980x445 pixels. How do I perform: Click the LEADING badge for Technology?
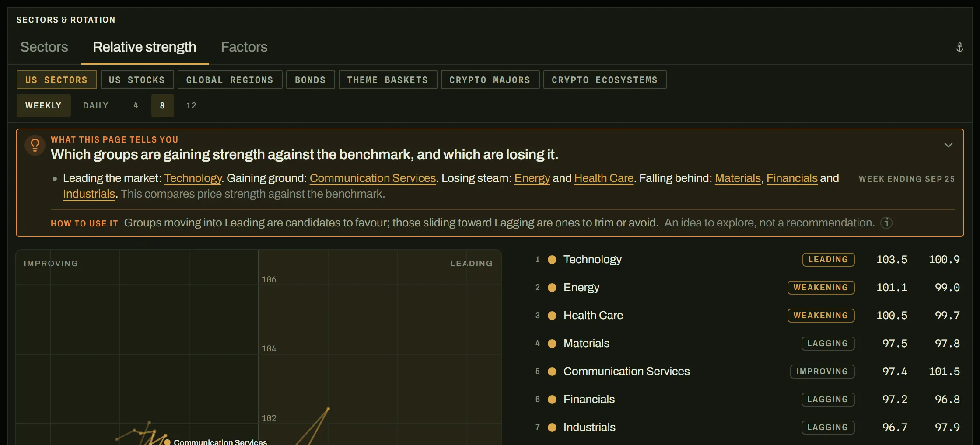828,260
